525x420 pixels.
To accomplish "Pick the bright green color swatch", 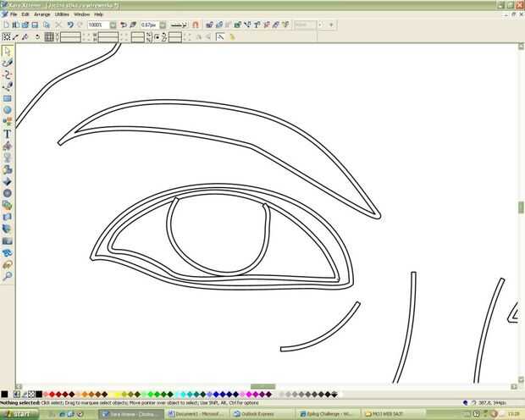I will (151, 395).
